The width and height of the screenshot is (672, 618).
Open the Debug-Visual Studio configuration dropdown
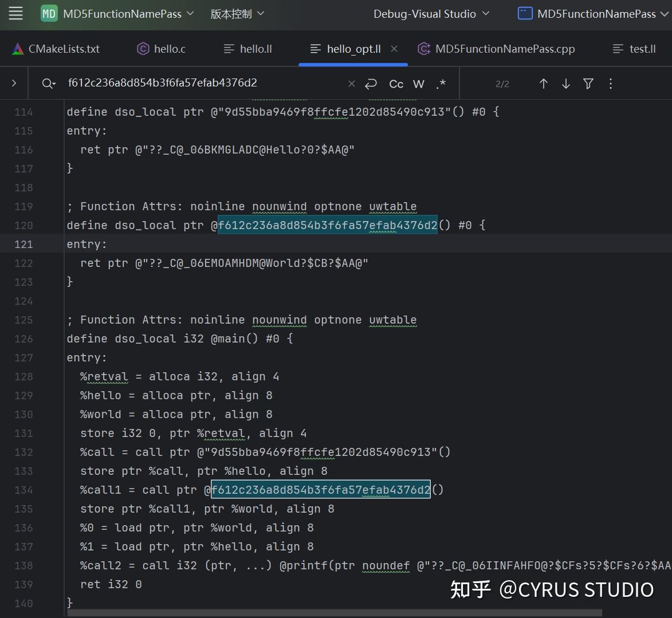[431, 14]
